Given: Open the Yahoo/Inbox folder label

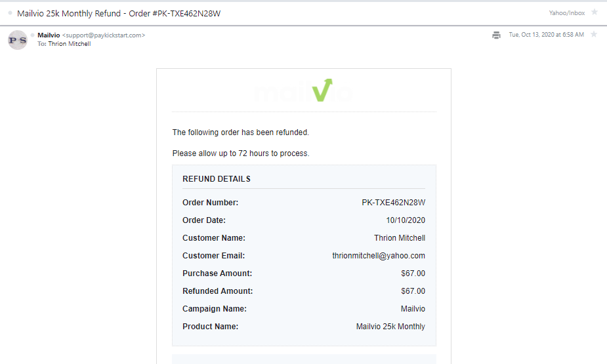Looking at the screenshot, I should pos(567,12).
